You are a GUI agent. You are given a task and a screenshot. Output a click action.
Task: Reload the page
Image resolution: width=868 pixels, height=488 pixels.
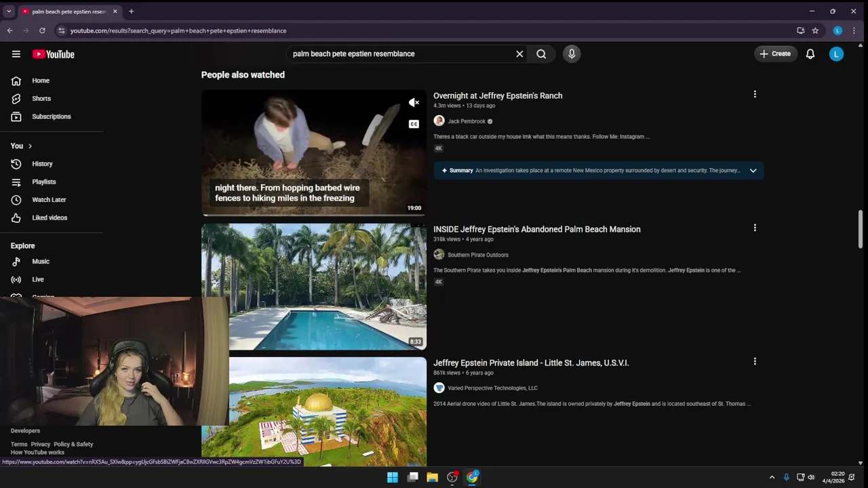click(x=42, y=30)
